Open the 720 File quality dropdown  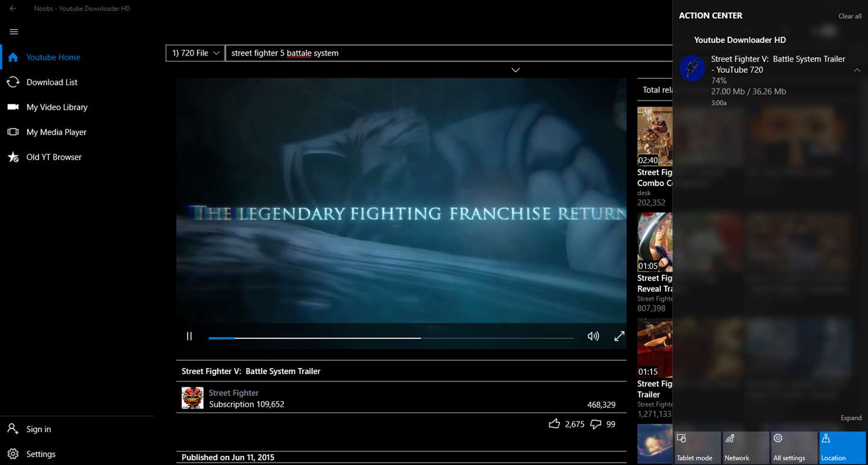[x=195, y=53]
